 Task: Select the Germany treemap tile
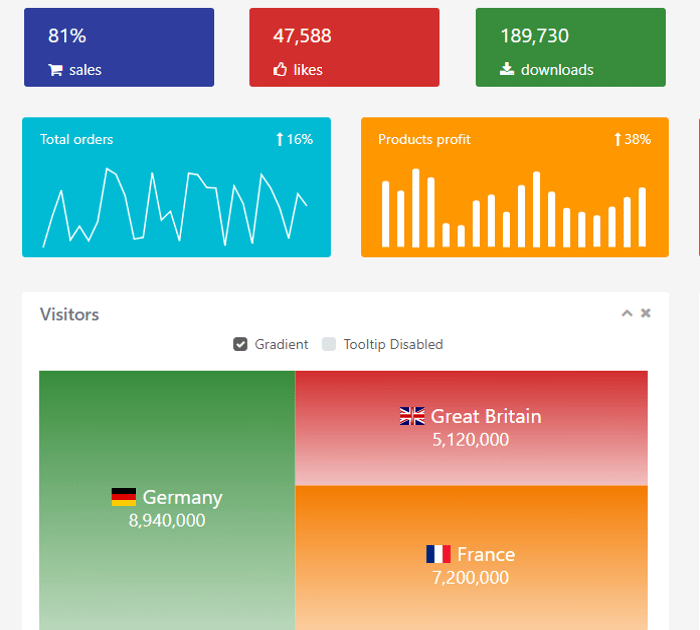point(167,500)
